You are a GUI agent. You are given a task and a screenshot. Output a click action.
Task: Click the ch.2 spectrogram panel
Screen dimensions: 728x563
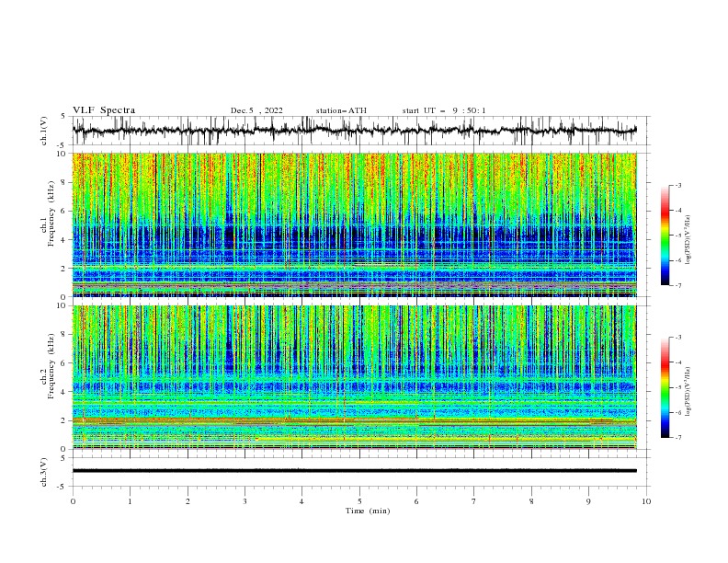(354, 377)
